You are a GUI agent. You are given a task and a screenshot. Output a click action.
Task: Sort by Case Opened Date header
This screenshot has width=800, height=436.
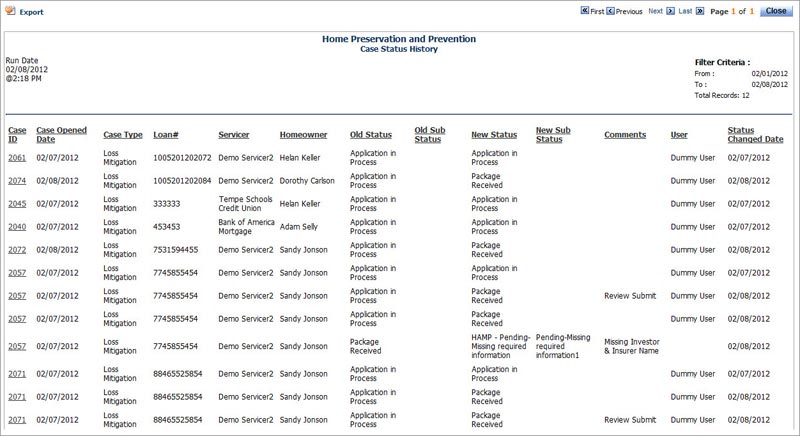click(x=61, y=135)
